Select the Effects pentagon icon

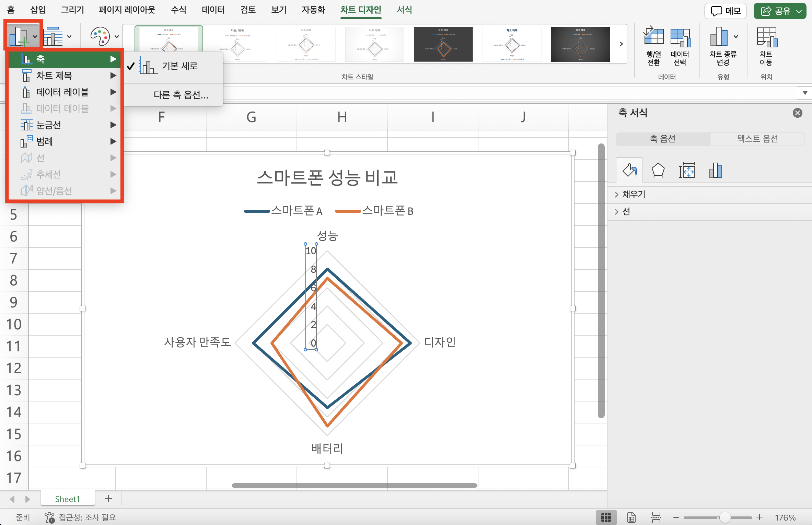(x=658, y=170)
